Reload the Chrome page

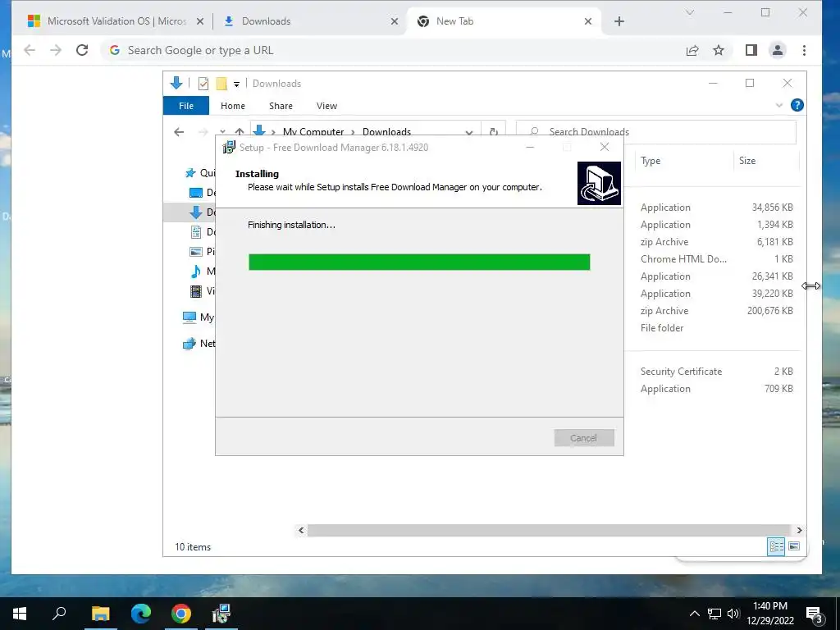(82, 50)
